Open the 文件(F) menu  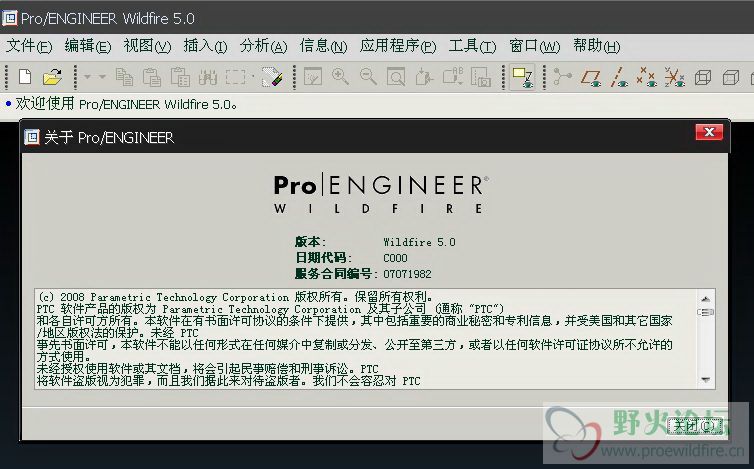coord(29,46)
